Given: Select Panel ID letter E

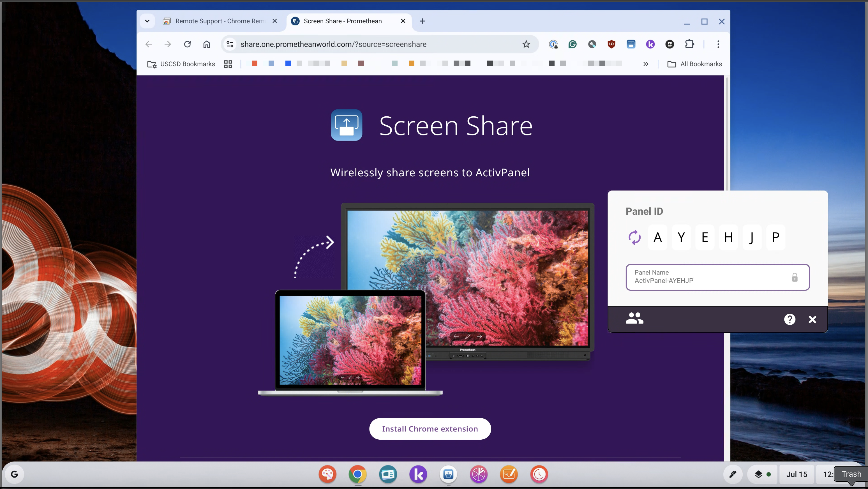Looking at the screenshot, I should pos(705,237).
